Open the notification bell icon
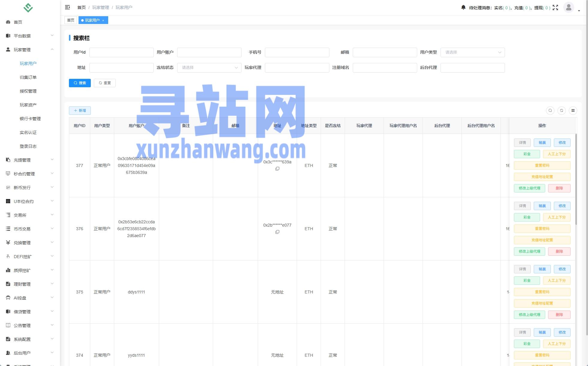The height and width of the screenshot is (366, 588). pos(463,7)
